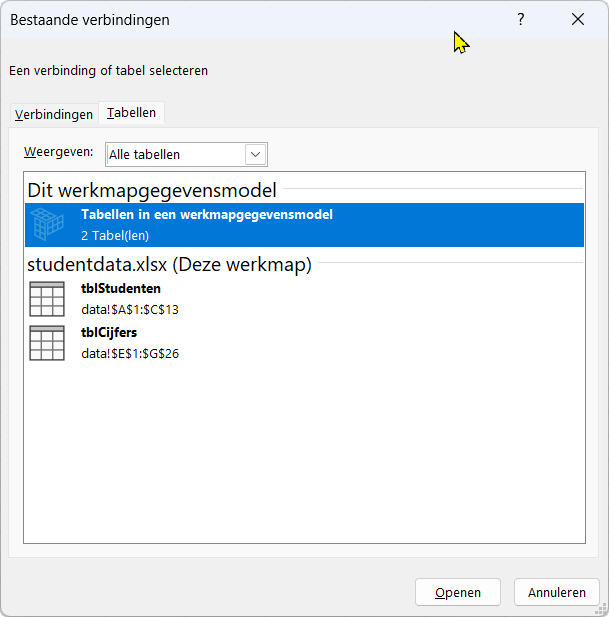Click the 2 Tabel(len) subtext
The height and width of the screenshot is (617, 609).
tap(115, 235)
